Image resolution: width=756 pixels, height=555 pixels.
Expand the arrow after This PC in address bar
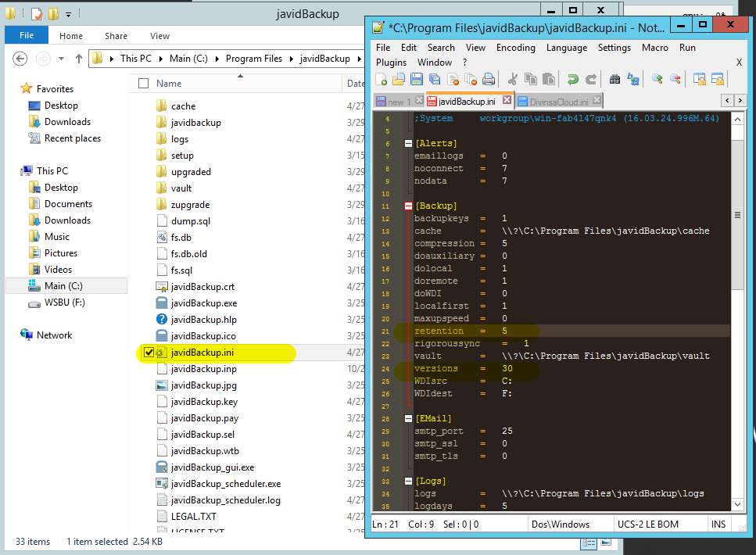tap(160, 59)
